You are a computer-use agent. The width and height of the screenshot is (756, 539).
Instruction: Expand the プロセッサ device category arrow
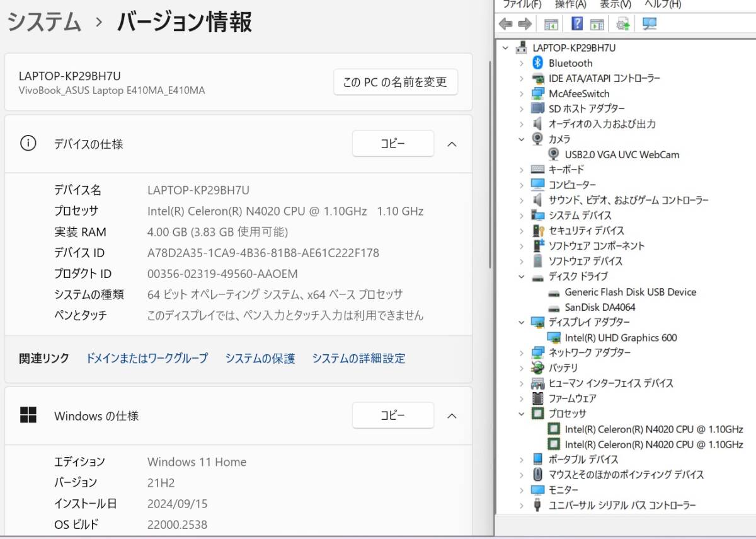click(x=521, y=414)
